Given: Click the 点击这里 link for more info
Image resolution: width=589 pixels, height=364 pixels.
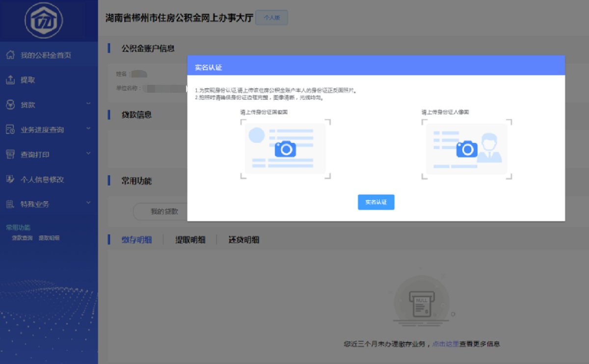Looking at the screenshot, I should [445, 344].
